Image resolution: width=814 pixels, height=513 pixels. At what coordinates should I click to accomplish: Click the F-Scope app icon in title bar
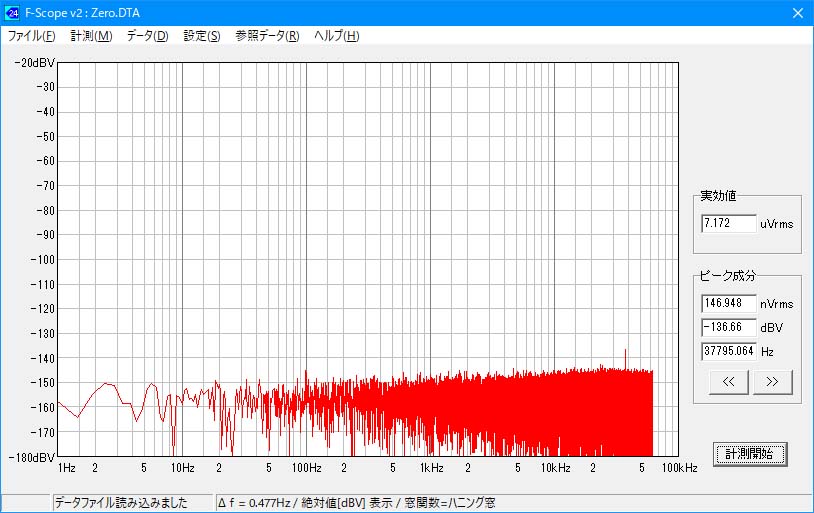pyautogui.click(x=12, y=13)
